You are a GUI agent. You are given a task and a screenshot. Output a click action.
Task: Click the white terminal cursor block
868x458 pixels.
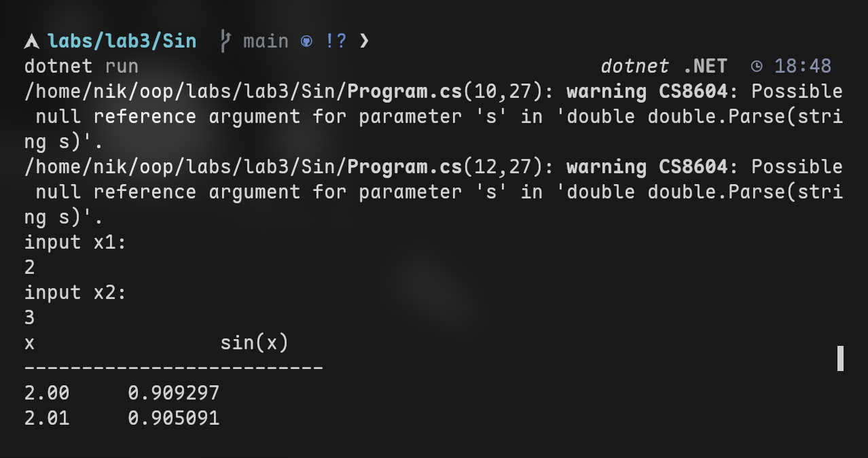(840, 358)
